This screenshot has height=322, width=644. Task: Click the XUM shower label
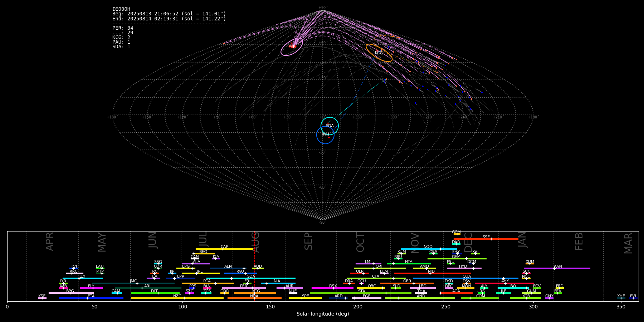[x=530, y=262]
